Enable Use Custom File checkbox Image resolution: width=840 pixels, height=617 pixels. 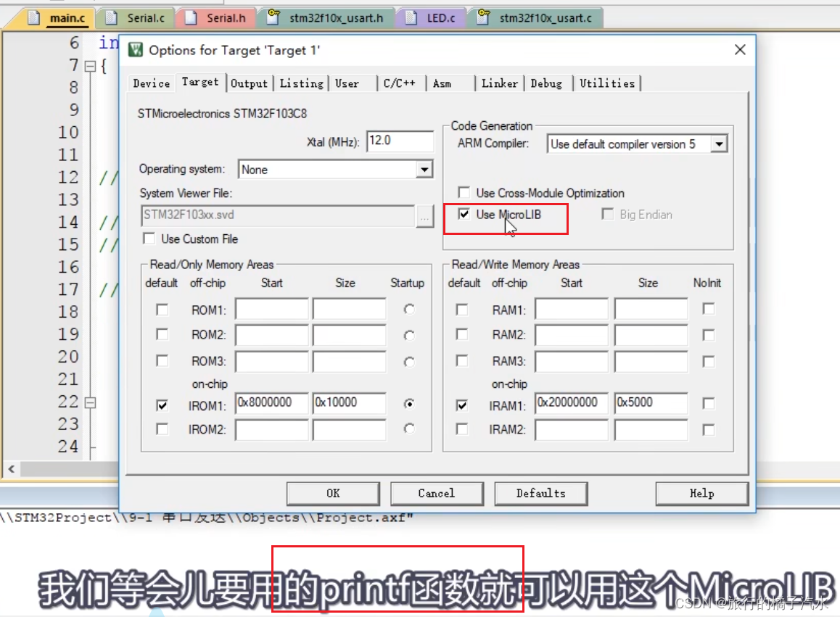[149, 239]
